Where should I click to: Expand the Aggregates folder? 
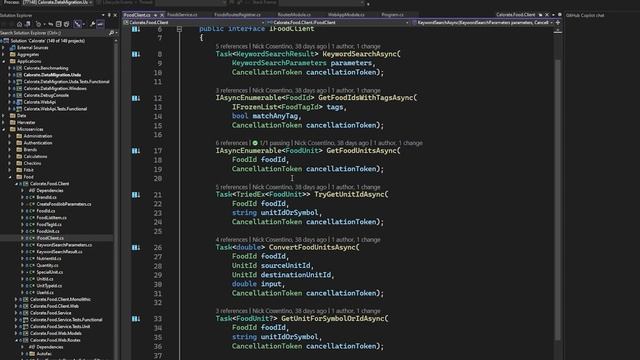(4, 54)
